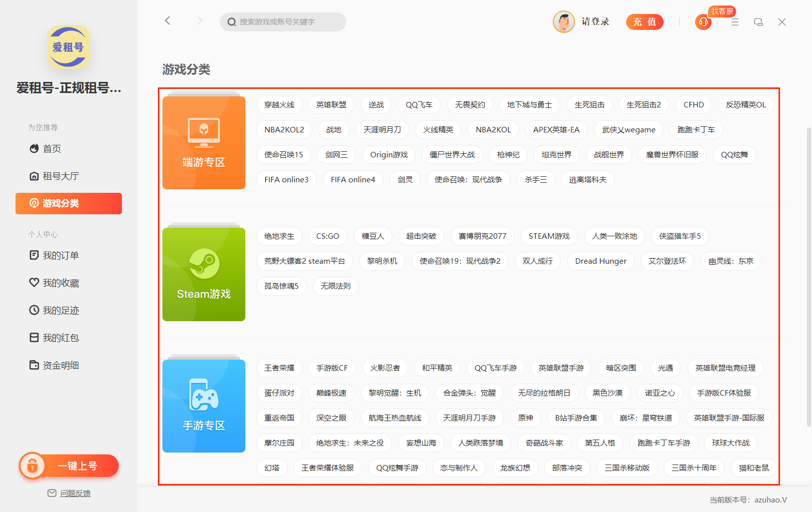Choose the APEX英雄-EA tag
The width and height of the screenshot is (812, 512).
tap(556, 130)
